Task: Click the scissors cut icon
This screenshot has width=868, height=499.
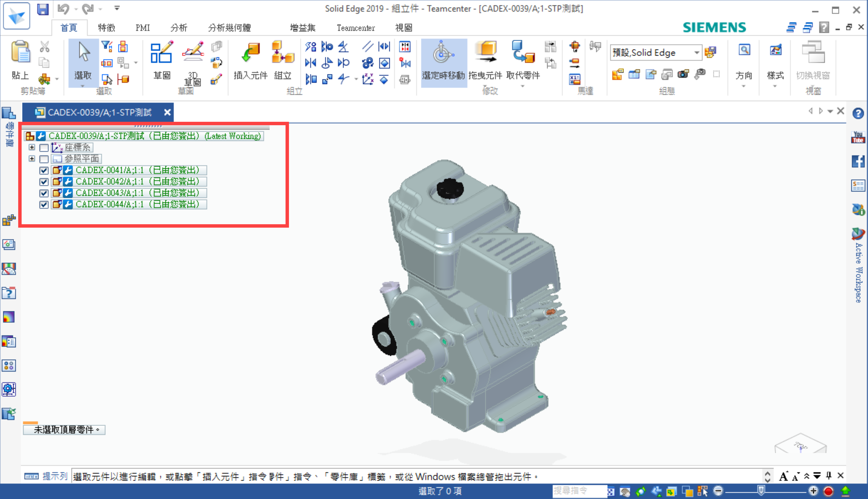Action: point(45,47)
